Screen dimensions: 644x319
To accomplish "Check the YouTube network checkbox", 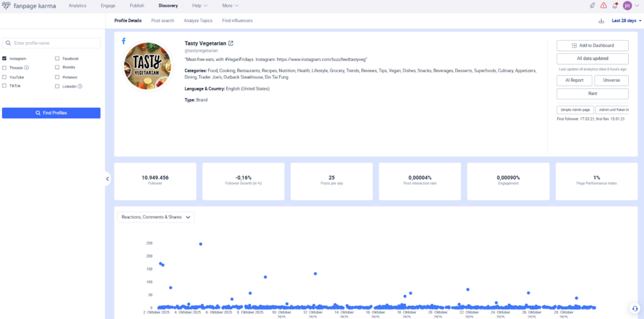I will click(x=5, y=77).
